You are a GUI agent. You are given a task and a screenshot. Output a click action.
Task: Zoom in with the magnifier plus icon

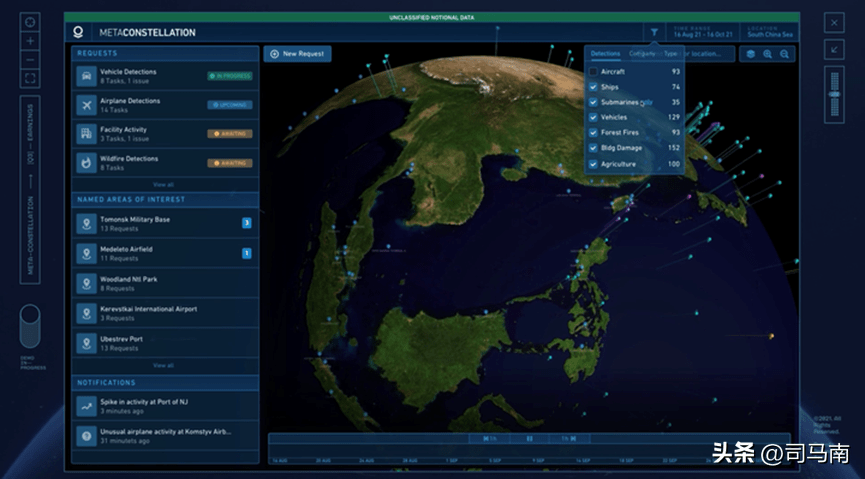[767, 54]
